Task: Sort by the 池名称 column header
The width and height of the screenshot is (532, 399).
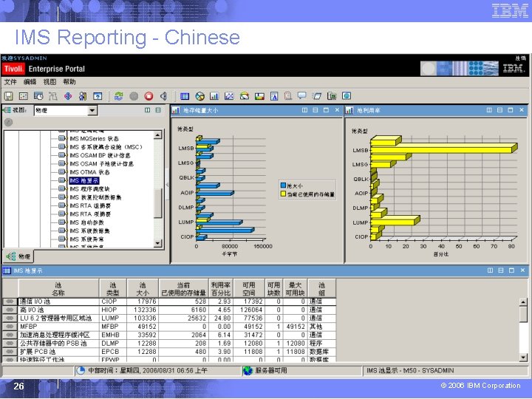Action: (58, 289)
